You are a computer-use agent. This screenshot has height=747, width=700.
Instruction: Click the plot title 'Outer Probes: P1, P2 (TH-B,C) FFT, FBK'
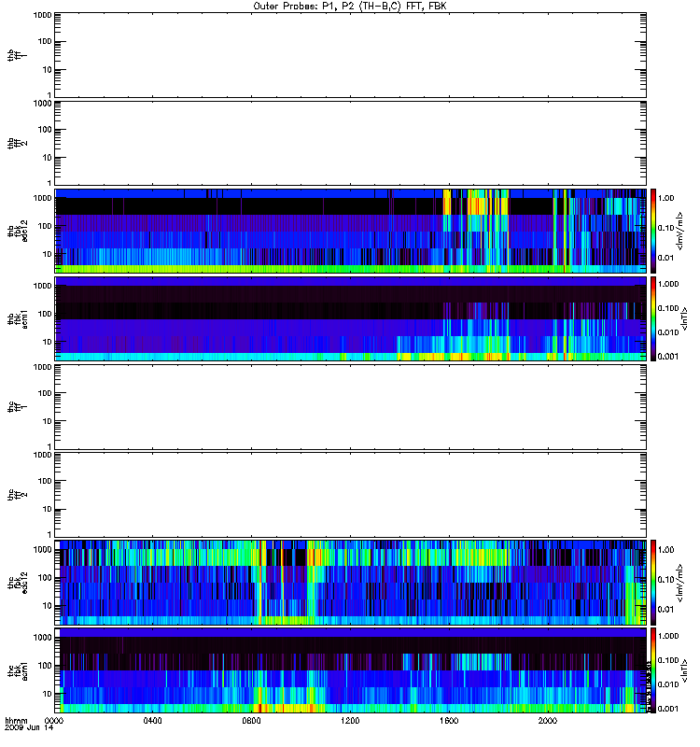pos(350,7)
